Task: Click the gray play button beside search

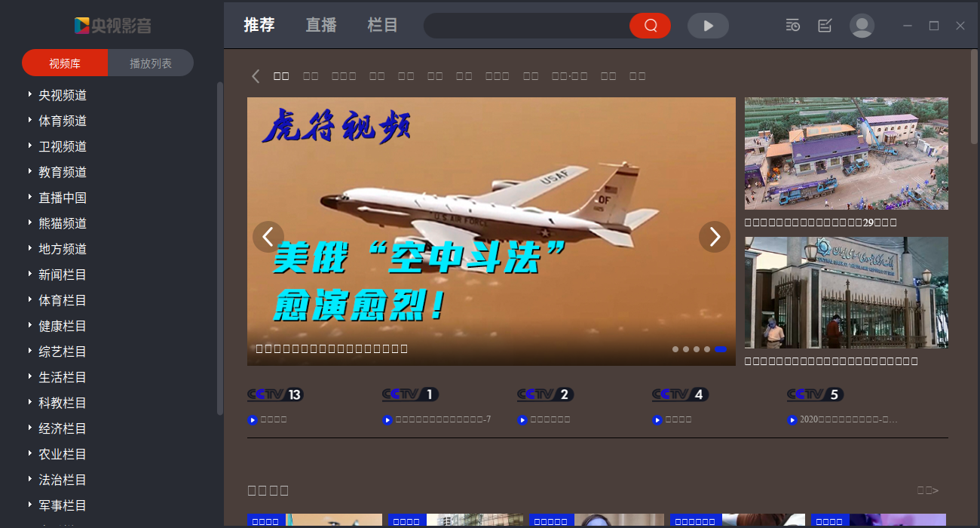Action: coord(708,26)
